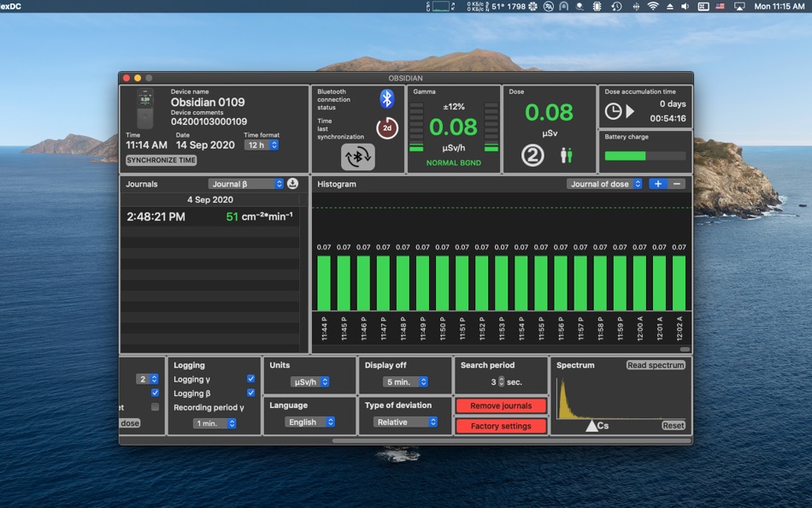Click the 2d last synchronization indicator
Image resolution: width=812 pixels, height=508 pixels.
[x=387, y=128]
